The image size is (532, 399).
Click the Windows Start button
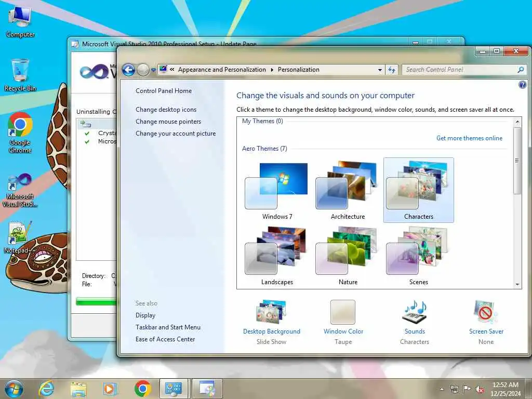coord(14,389)
